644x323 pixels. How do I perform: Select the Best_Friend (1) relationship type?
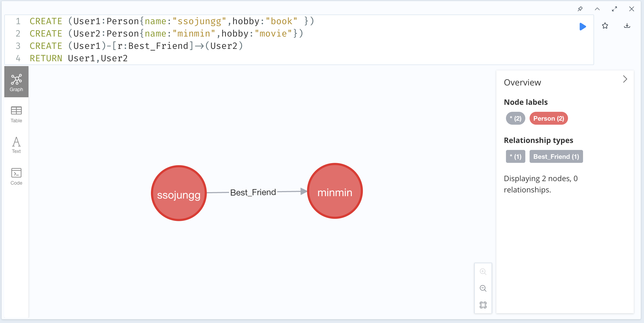click(556, 157)
